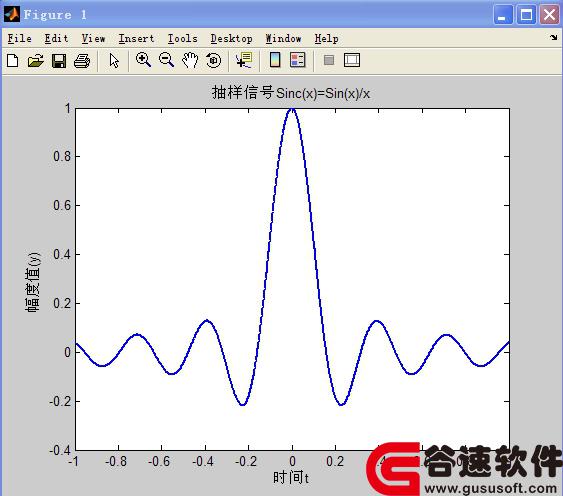Image resolution: width=563 pixels, height=496 pixels.
Task: Open the Insert menu
Action: (136, 38)
